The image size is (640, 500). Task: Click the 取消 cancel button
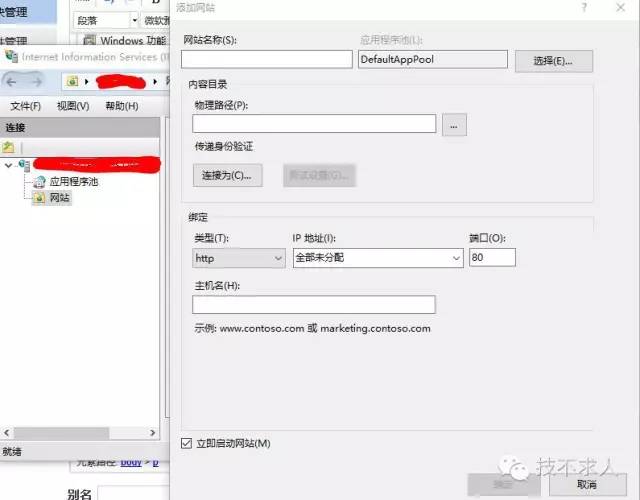tap(587, 484)
